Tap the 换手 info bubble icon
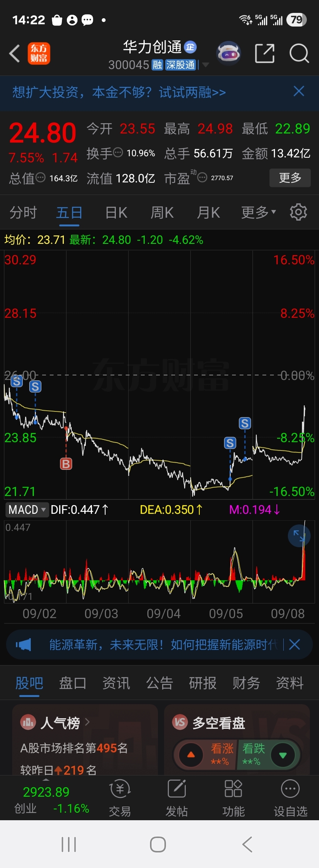The height and width of the screenshot is (868, 319). pyautogui.click(x=118, y=152)
